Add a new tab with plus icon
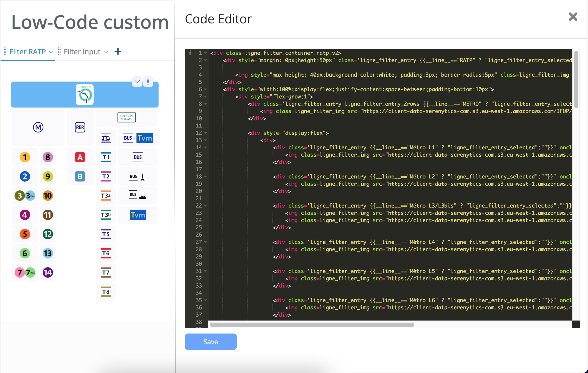This screenshot has width=588, height=373. point(118,51)
